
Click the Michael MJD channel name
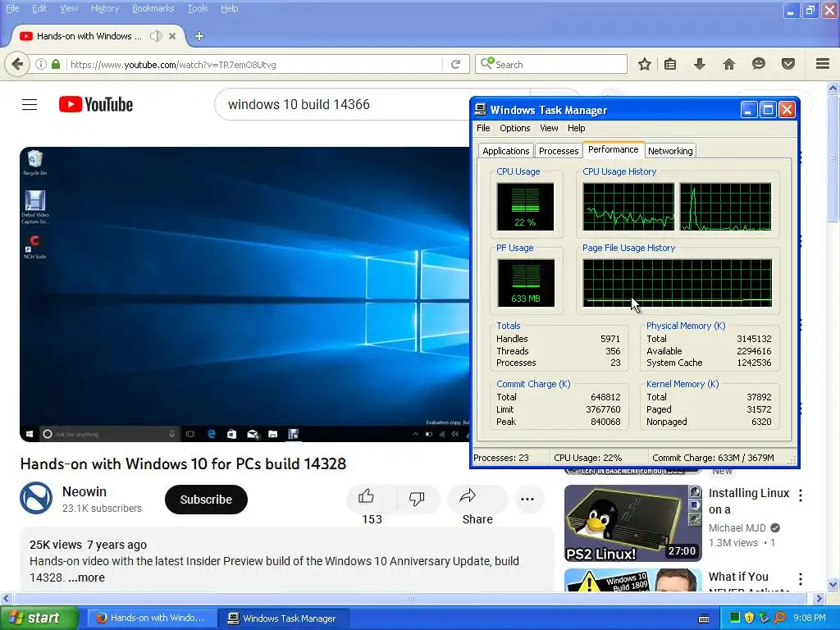[x=737, y=527]
